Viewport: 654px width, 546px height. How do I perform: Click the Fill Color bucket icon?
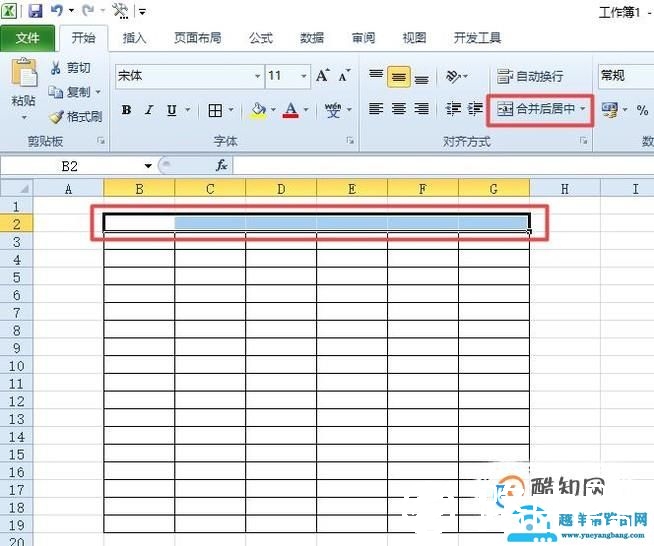(x=259, y=110)
